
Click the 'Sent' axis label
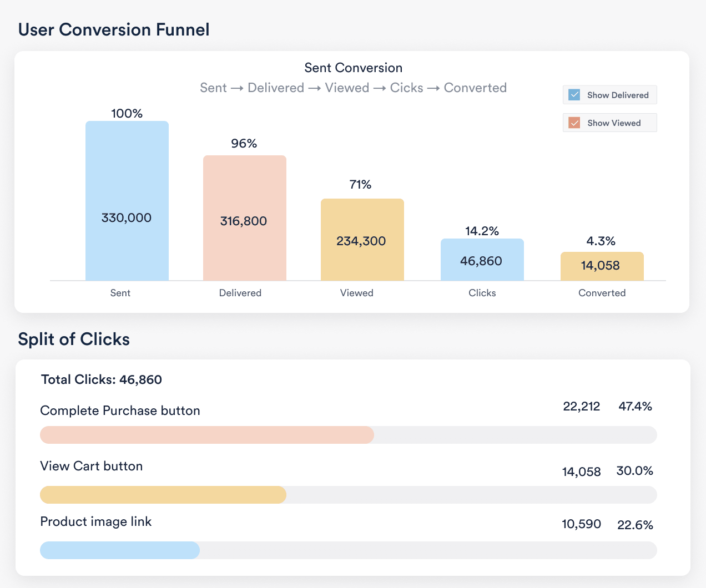pyautogui.click(x=120, y=293)
